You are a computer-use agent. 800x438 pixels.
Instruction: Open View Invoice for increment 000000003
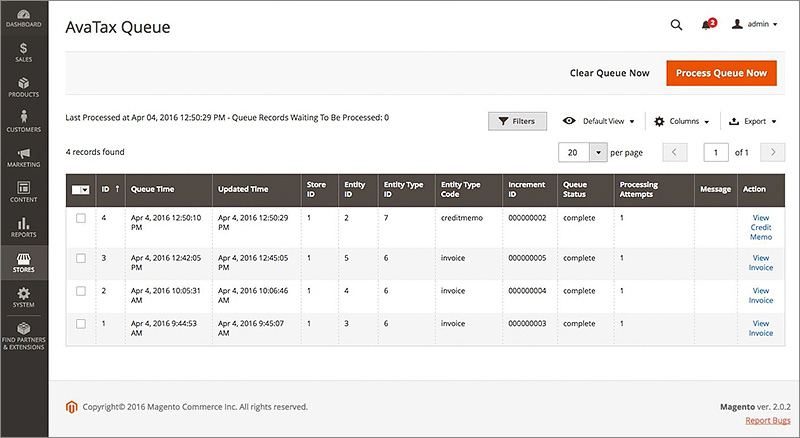[x=761, y=328]
